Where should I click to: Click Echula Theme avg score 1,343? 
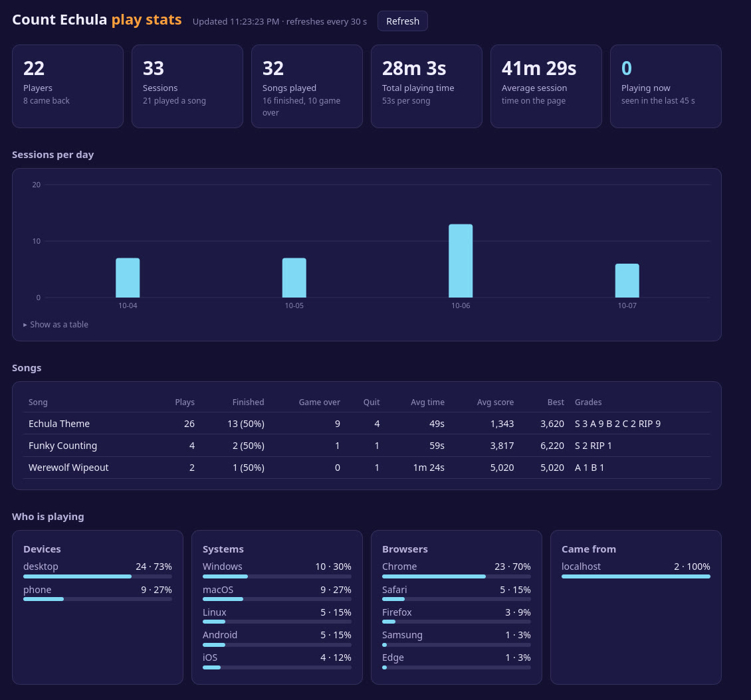tap(502, 424)
